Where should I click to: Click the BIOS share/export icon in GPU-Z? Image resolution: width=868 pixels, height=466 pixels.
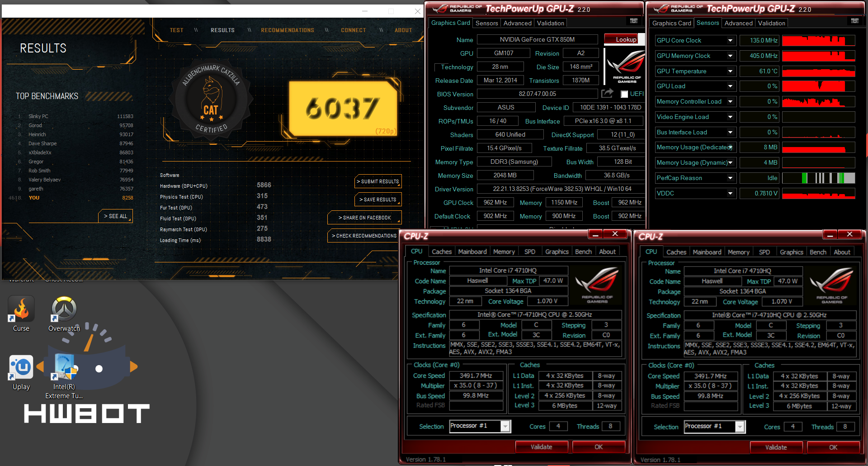click(x=607, y=93)
